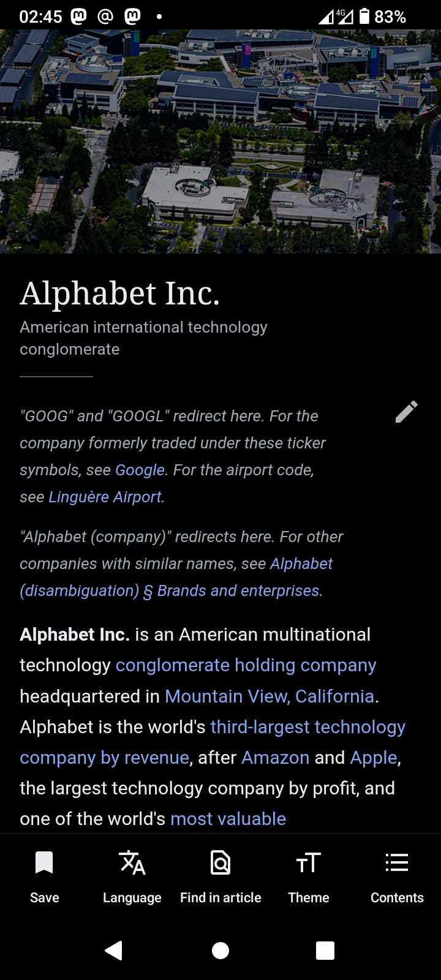
Task: Open the Google link
Action: 140,470
